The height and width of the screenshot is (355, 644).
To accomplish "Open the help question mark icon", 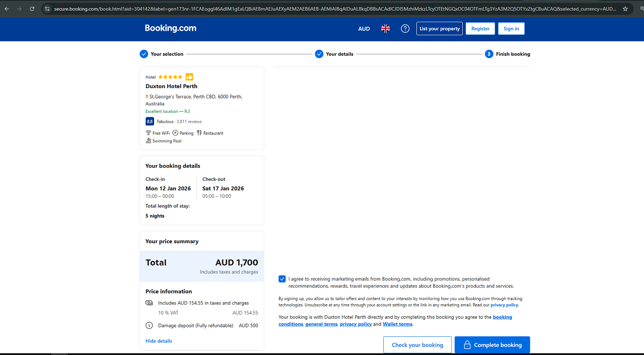I will pos(405,29).
